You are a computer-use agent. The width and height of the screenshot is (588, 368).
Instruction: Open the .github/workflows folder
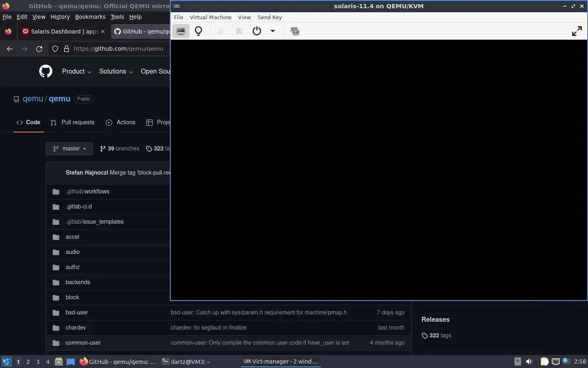(87, 191)
